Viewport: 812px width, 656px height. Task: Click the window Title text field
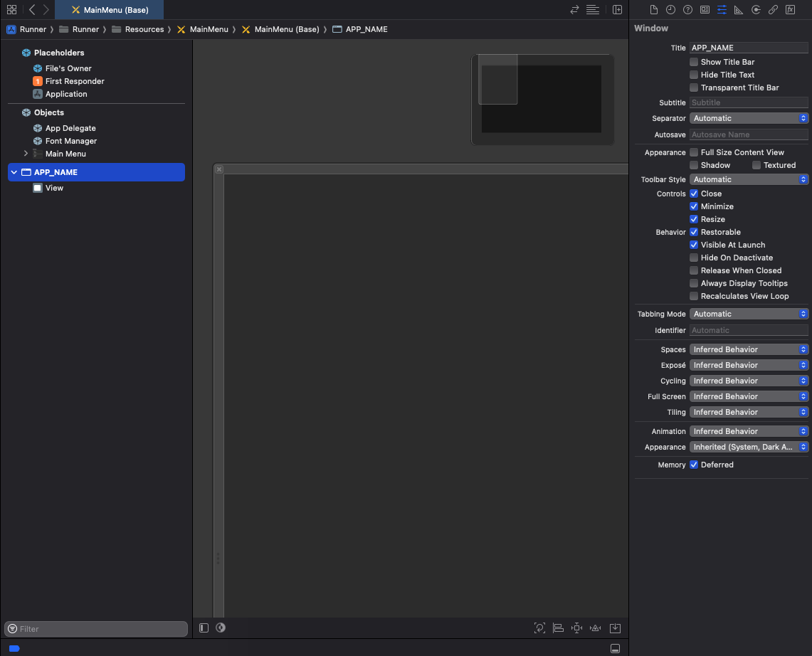[x=748, y=48]
